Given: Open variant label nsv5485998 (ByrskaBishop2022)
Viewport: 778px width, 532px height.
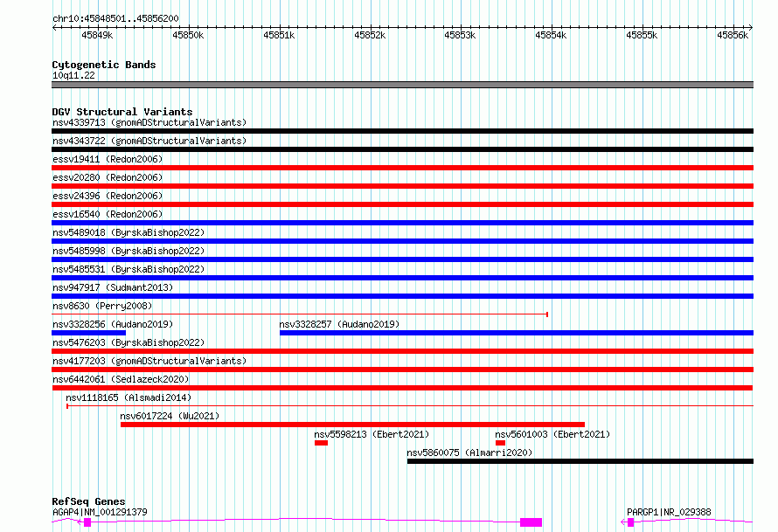Looking at the screenshot, I should pyautogui.click(x=129, y=251).
